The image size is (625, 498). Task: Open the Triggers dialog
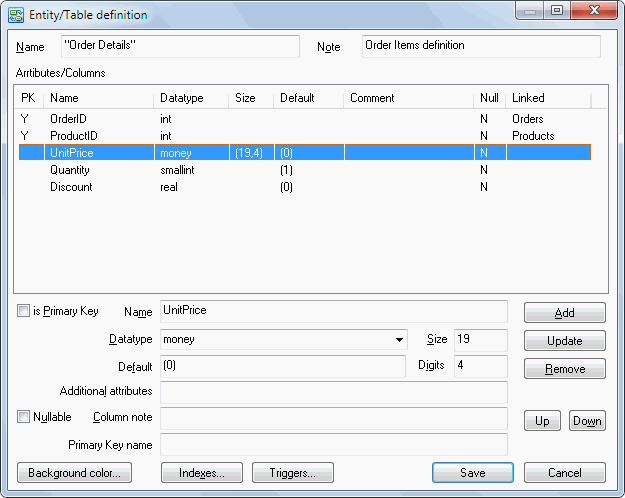pyautogui.click(x=293, y=473)
